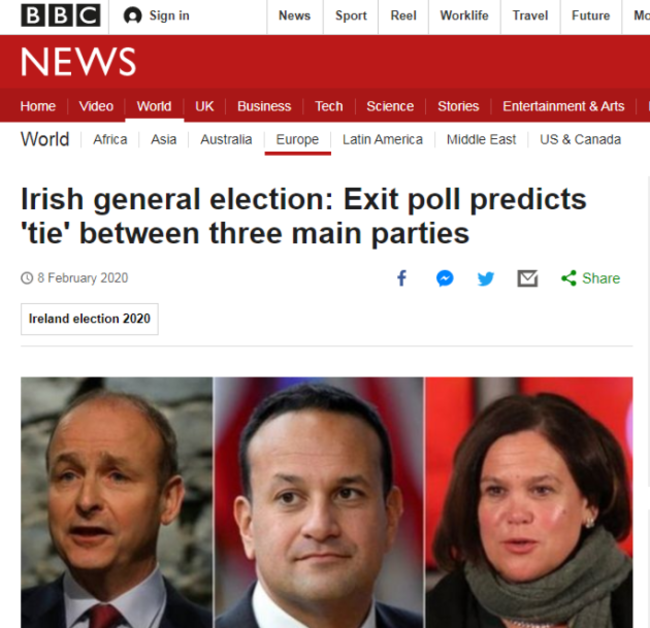Click the BBC logo

pos(61,16)
